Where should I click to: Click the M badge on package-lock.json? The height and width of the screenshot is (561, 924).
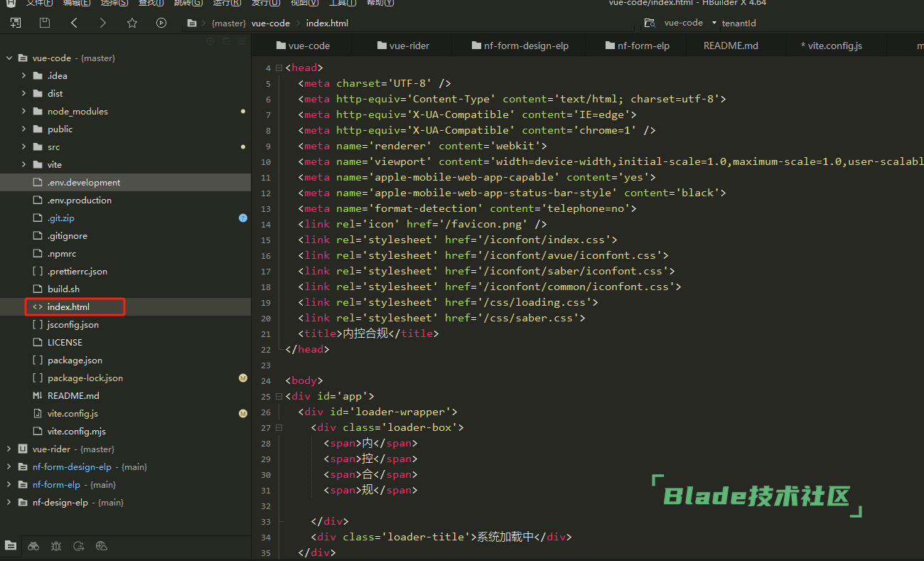pyautogui.click(x=243, y=378)
